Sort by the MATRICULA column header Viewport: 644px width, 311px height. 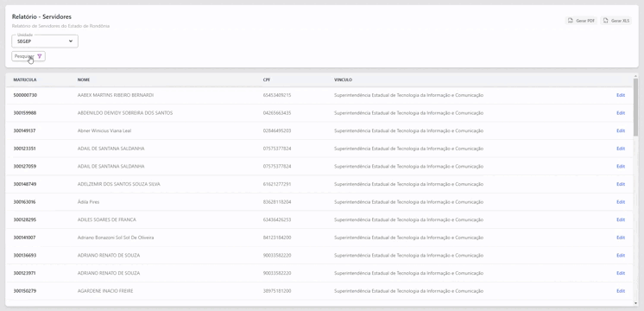(x=25, y=79)
